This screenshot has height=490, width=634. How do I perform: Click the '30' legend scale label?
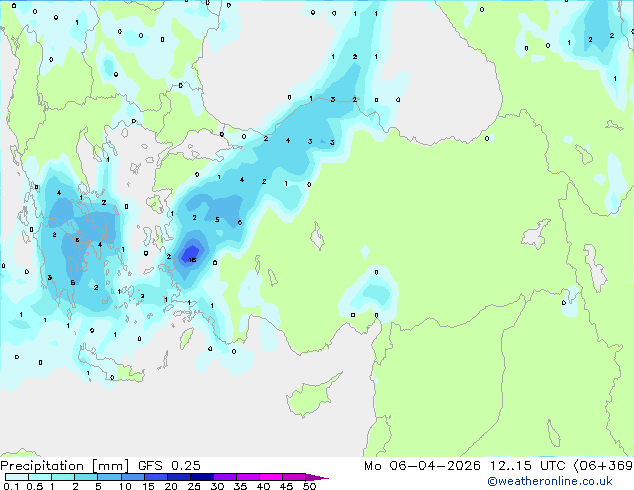point(217,486)
